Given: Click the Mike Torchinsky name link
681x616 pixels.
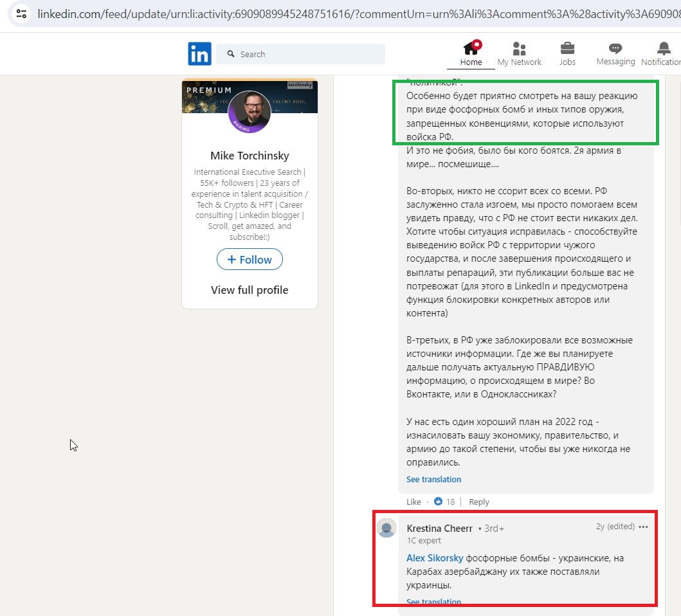Looking at the screenshot, I should click(x=250, y=156).
